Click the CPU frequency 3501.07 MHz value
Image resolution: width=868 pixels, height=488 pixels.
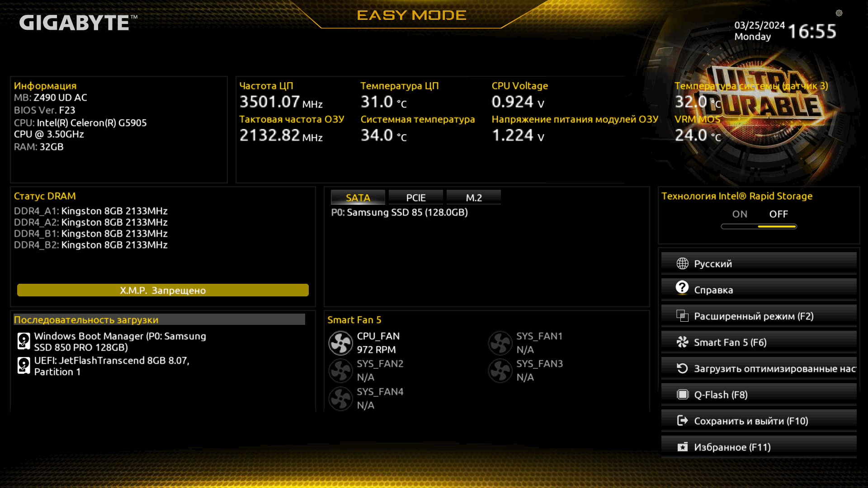point(281,102)
